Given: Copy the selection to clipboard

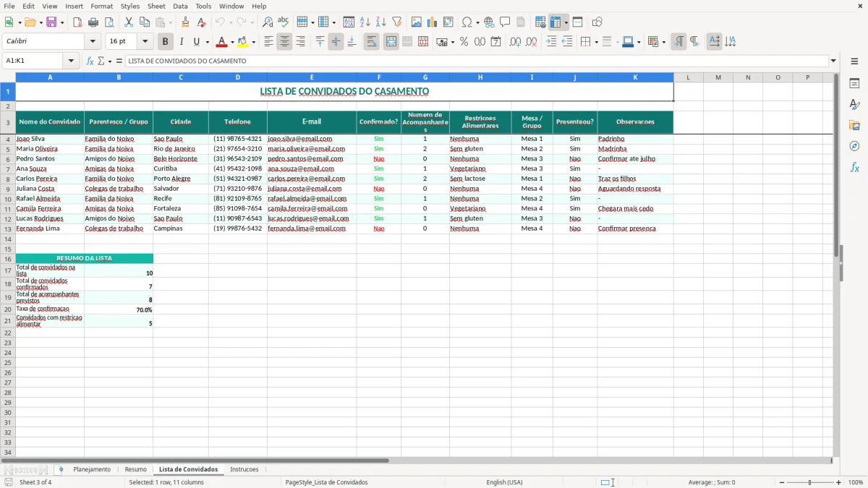Looking at the screenshot, I should coord(145,22).
